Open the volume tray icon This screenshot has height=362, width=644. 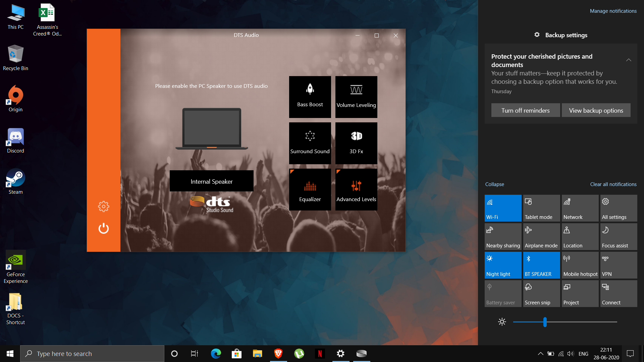[571, 354]
